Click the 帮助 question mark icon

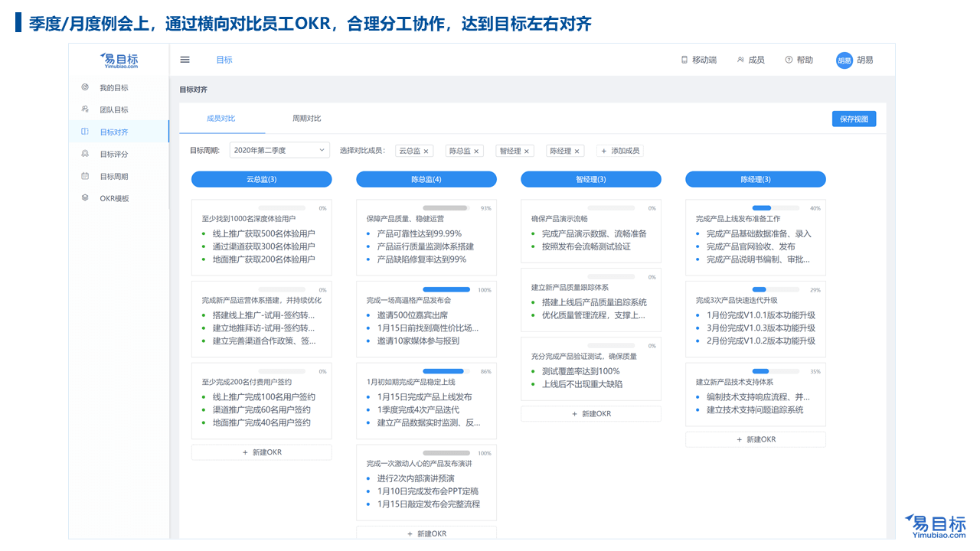tap(789, 60)
